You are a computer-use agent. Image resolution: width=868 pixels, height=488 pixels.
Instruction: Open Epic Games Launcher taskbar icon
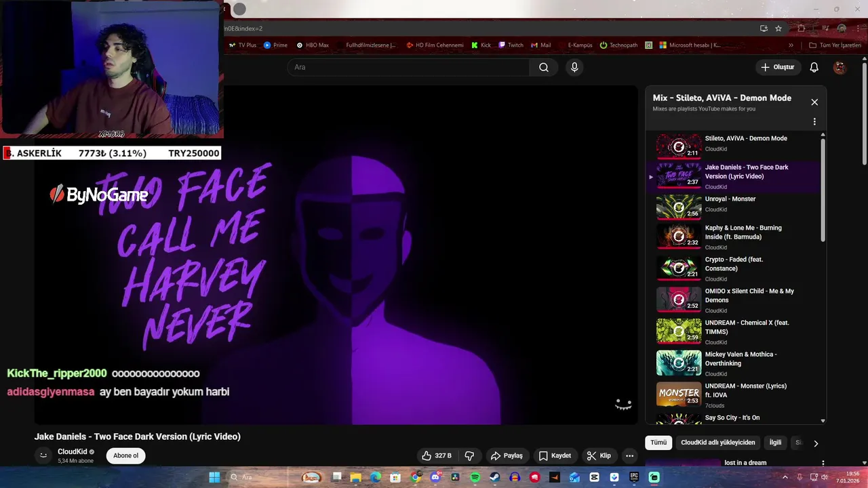[x=634, y=477]
